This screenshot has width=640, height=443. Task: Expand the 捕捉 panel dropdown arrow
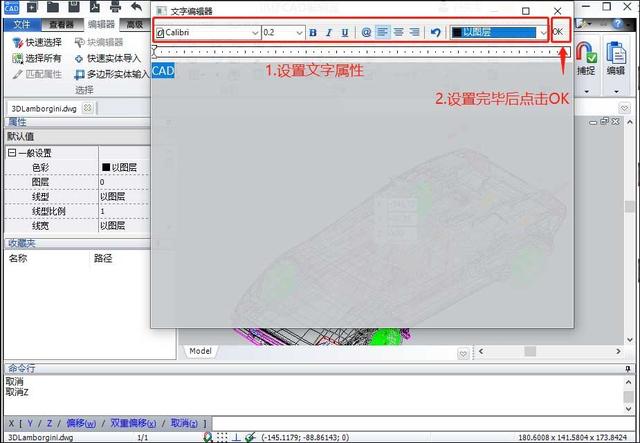click(587, 91)
